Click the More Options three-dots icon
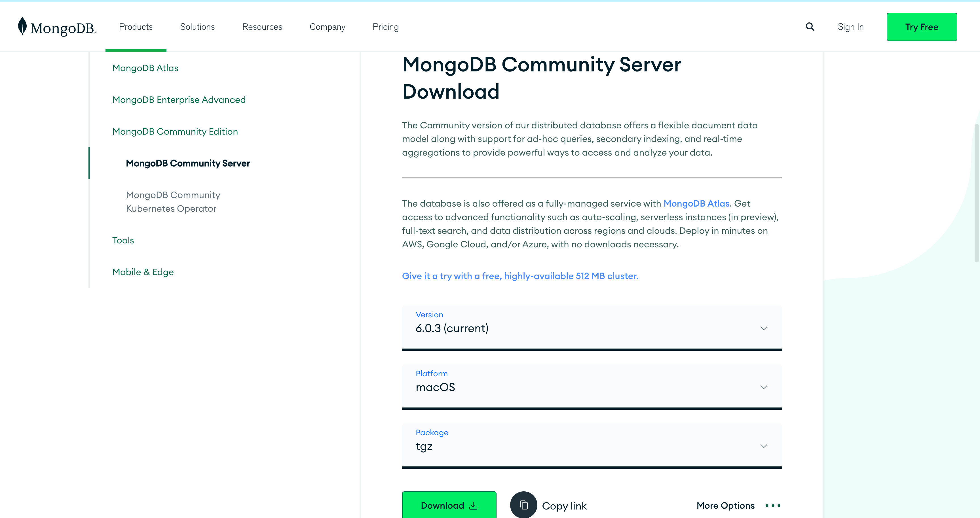 [773, 506]
